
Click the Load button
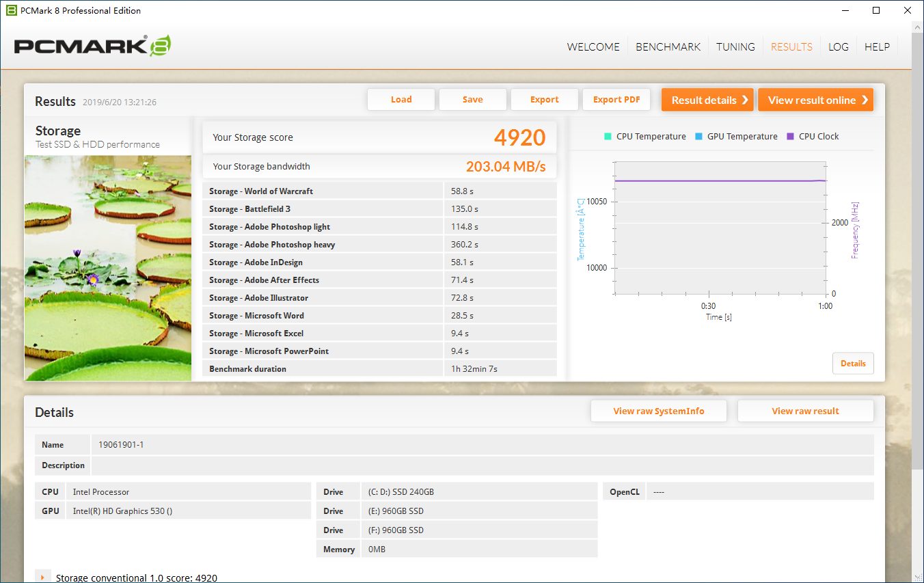401,100
